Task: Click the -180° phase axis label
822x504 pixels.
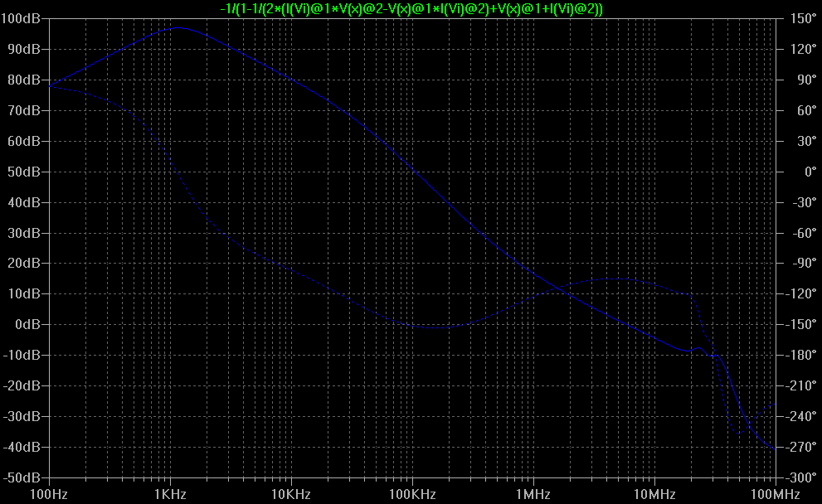Action: 801,356
